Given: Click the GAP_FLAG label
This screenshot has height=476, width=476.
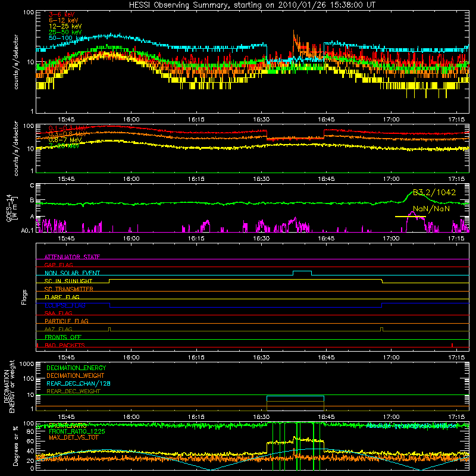Looking at the screenshot, I should tap(58, 265).
